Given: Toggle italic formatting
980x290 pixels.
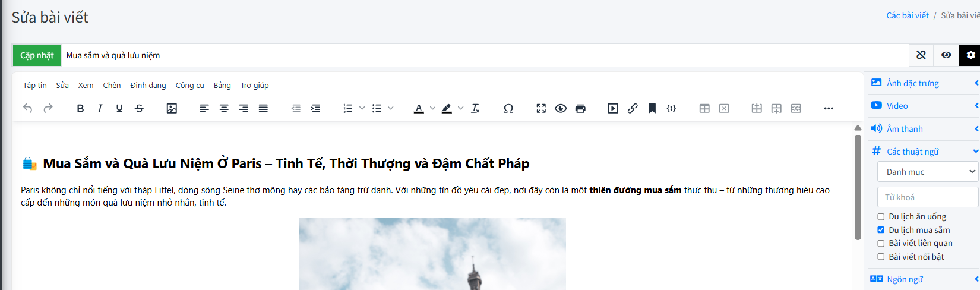Looking at the screenshot, I should click(x=100, y=108).
